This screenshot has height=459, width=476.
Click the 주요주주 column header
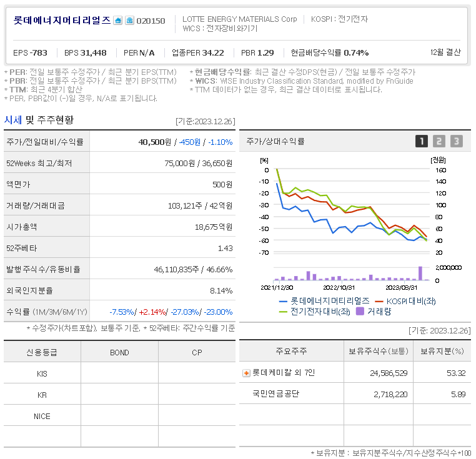[x=291, y=351]
